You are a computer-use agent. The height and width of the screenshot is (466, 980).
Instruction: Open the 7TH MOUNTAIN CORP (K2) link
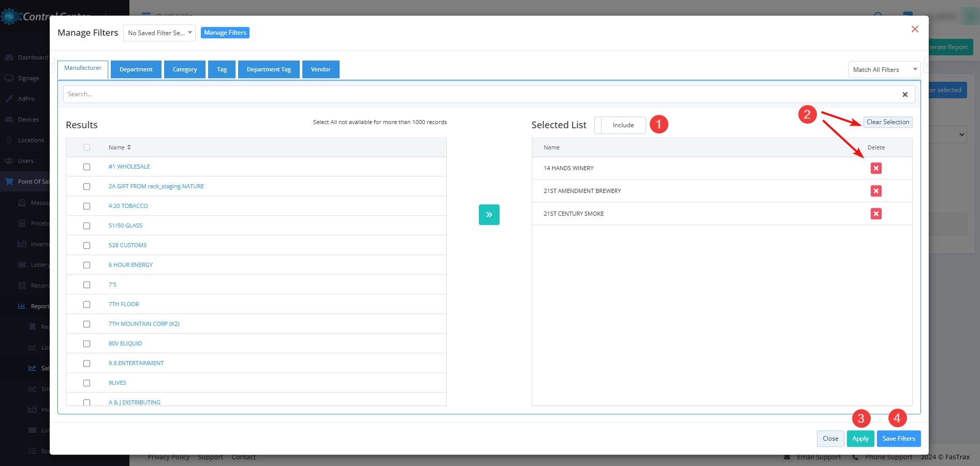coord(144,324)
